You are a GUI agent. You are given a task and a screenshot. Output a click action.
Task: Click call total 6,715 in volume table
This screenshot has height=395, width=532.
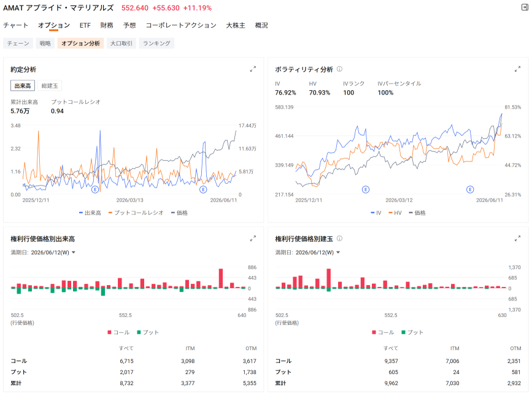point(126,361)
